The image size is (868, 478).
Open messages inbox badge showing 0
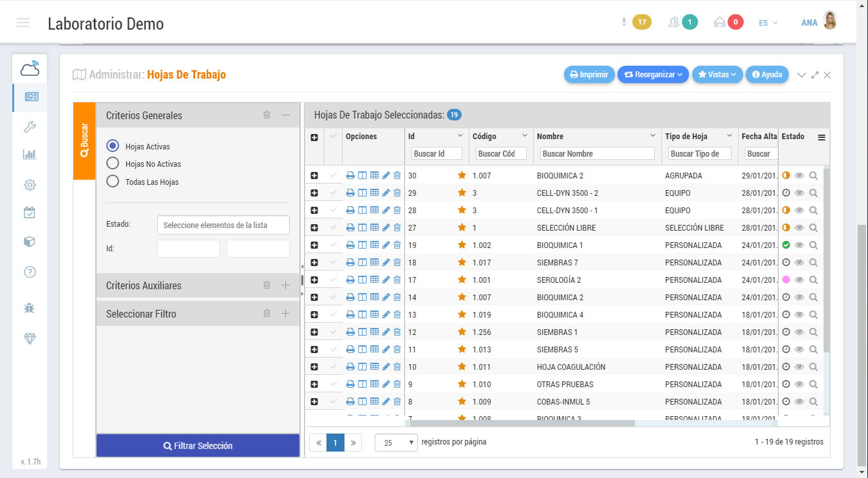click(x=735, y=22)
